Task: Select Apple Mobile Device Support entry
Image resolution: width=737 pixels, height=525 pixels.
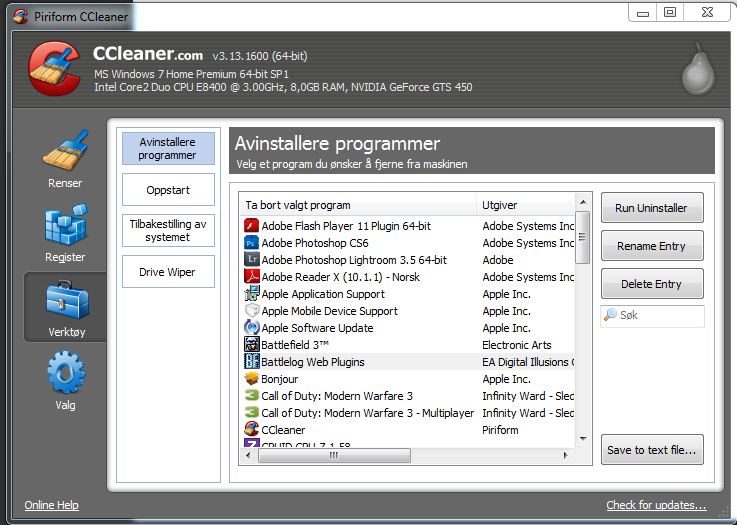Action: coord(329,311)
